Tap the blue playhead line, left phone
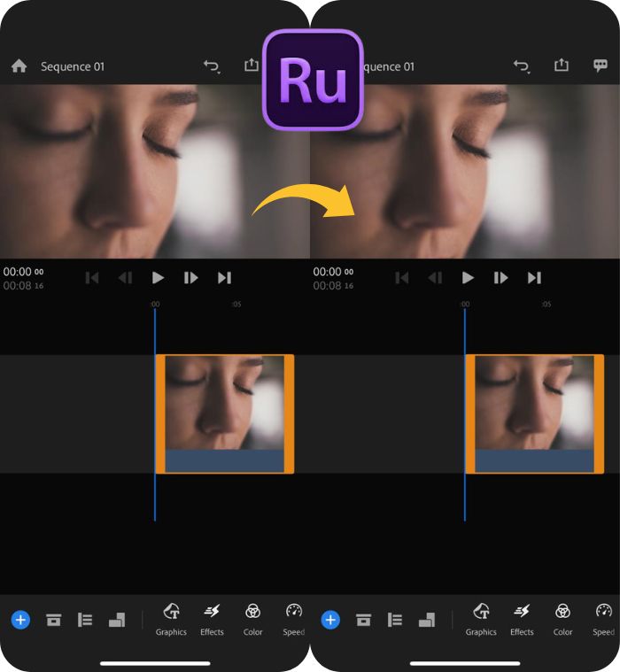Image resolution: width=620 pixels, height=672 pixels. click(155, 415)
